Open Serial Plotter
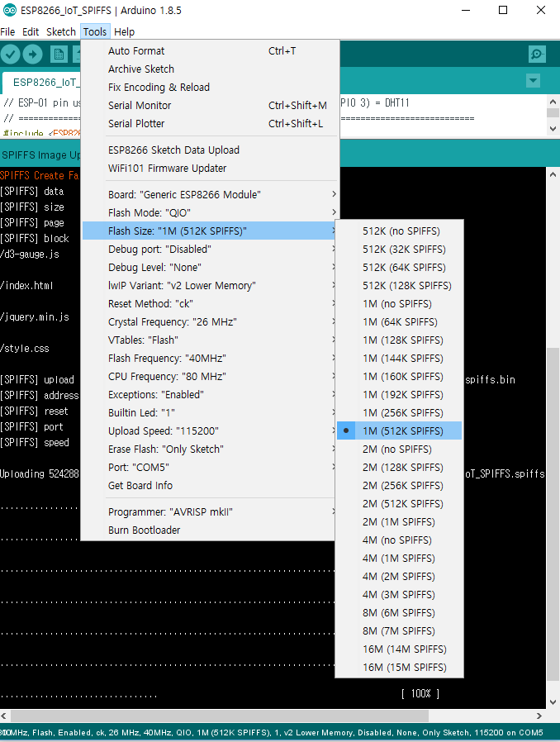 [210, 123]
